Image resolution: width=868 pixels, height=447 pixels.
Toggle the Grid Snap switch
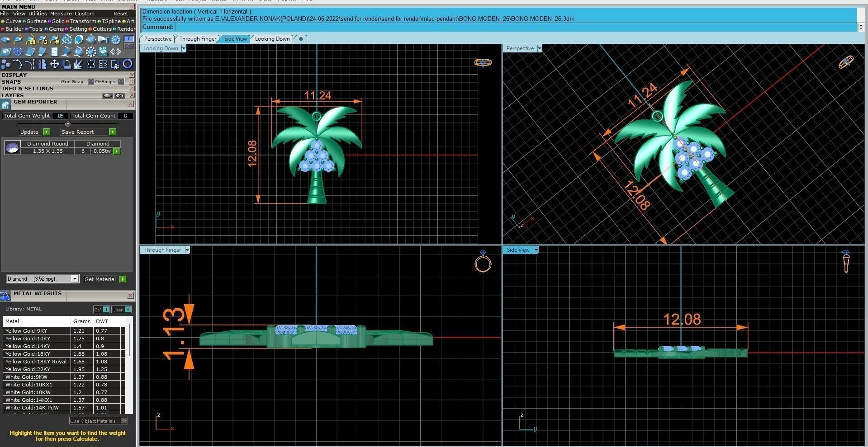point(90,82)
